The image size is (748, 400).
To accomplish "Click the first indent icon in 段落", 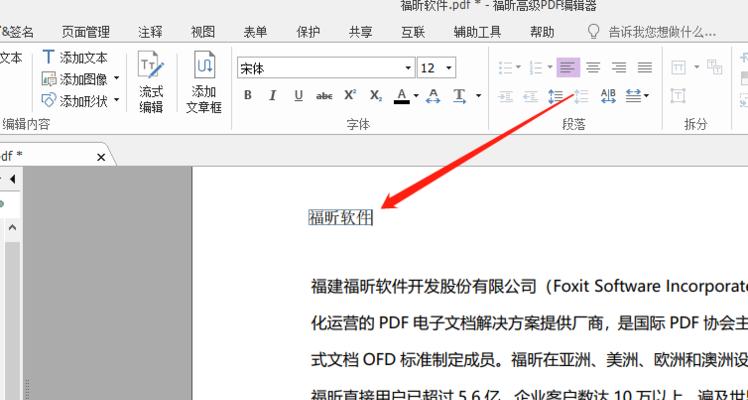I will (x=506, y=97).
